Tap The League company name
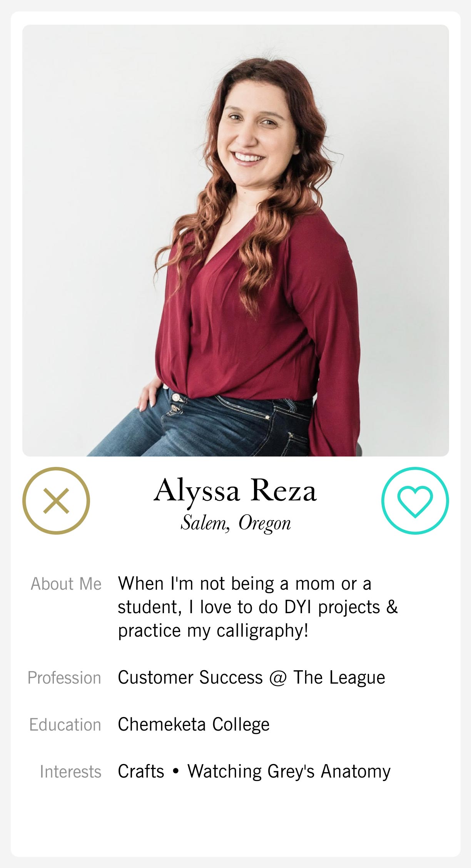This screenshot has width=471, height=868. click(339, 678)
